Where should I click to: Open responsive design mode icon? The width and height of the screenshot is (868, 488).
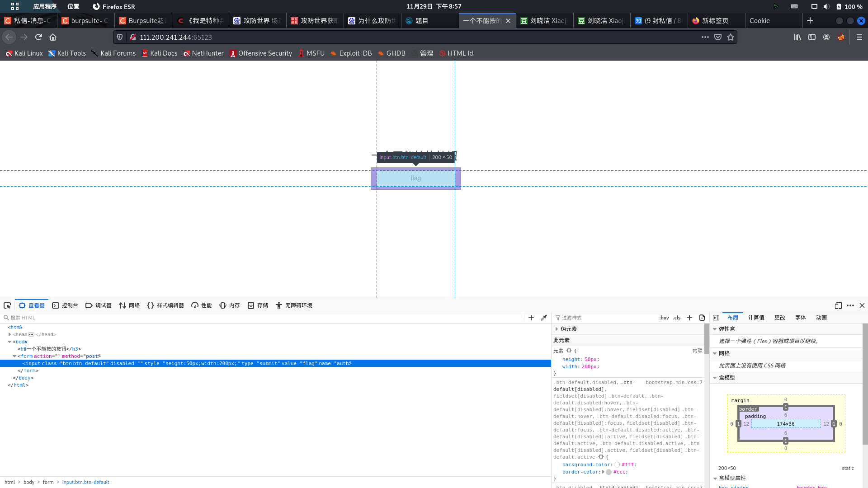[x=838, y=305]
